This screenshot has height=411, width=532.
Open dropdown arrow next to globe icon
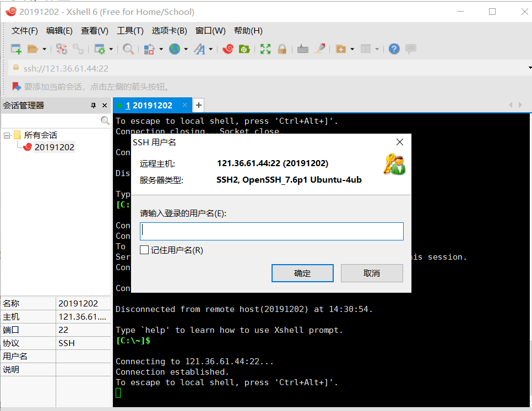coord(186,49)
